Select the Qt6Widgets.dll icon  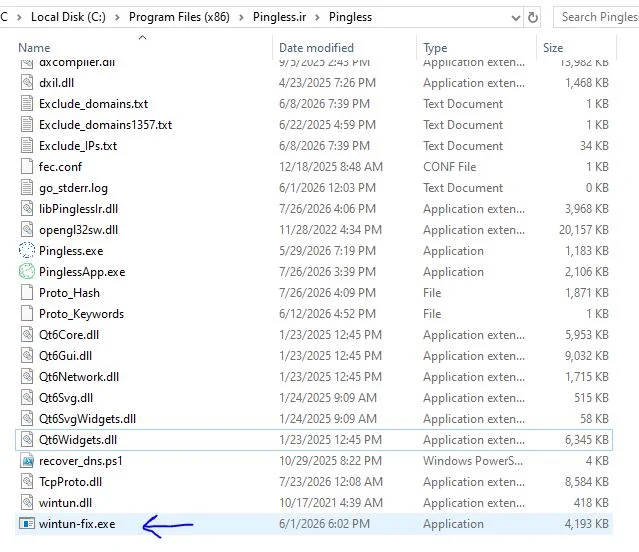click(x=27, y=440)
